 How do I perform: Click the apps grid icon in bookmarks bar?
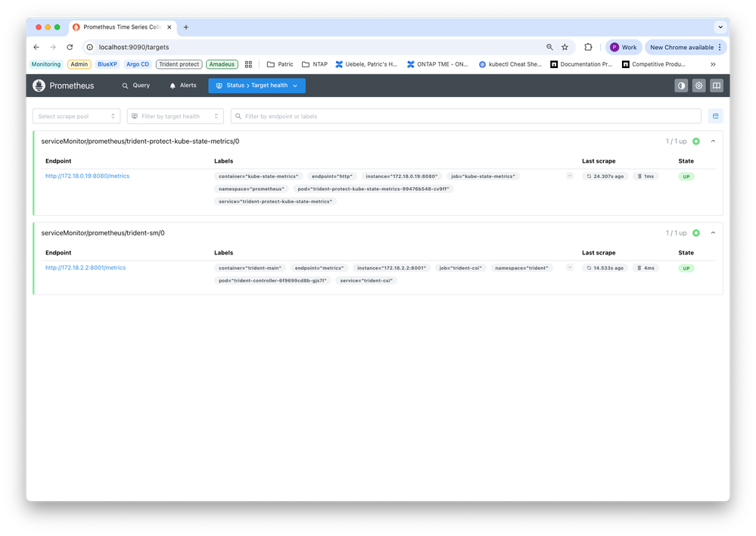[x=249, y=64]
